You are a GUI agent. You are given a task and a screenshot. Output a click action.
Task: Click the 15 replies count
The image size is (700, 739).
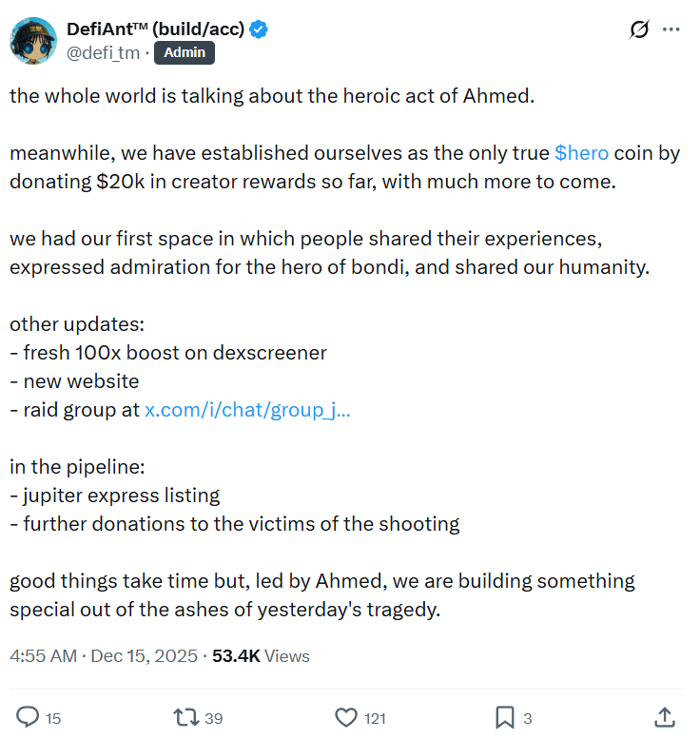click(53, 719)
